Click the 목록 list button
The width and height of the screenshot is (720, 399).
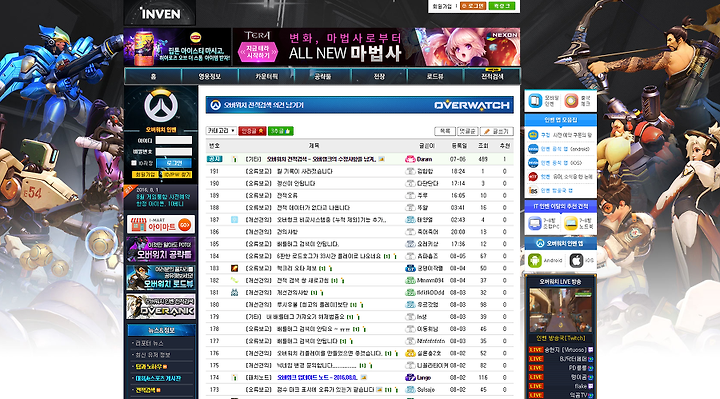click(444, 131)
